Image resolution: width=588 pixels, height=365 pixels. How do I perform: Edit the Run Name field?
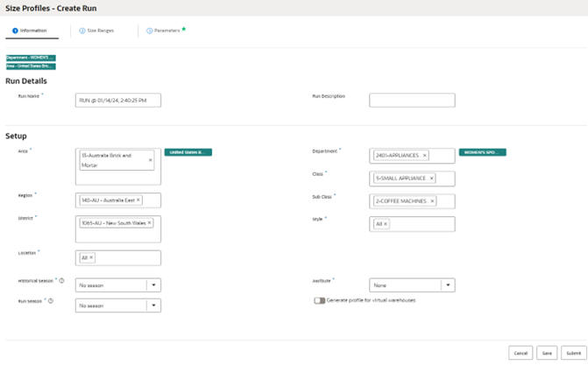[x=118, y=100]
